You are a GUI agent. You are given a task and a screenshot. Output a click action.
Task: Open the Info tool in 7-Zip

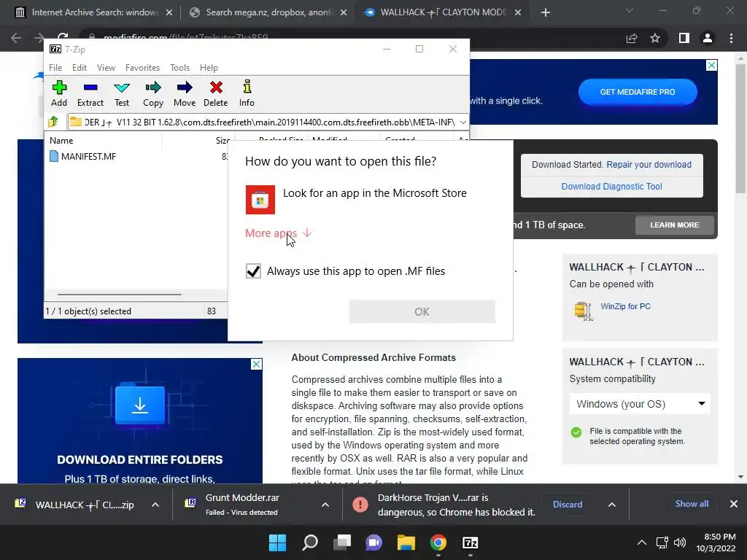click(247, 94)
